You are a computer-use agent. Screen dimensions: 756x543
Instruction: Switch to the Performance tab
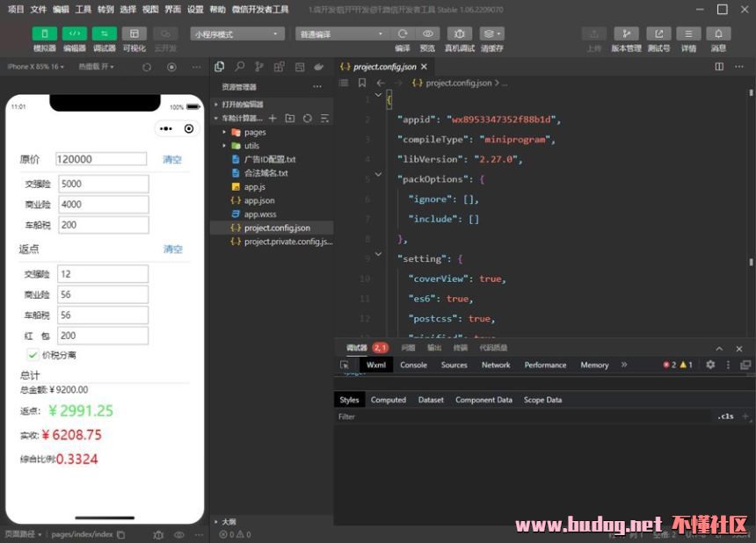pos(545,366)
